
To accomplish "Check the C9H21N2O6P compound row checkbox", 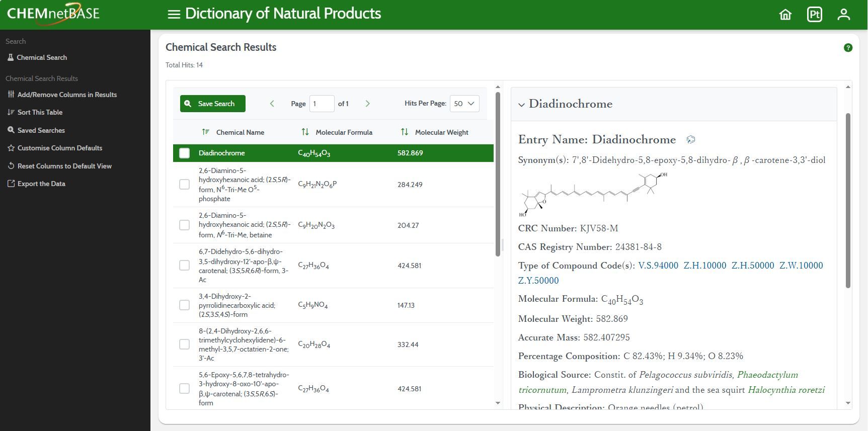I will click(185, 185).
